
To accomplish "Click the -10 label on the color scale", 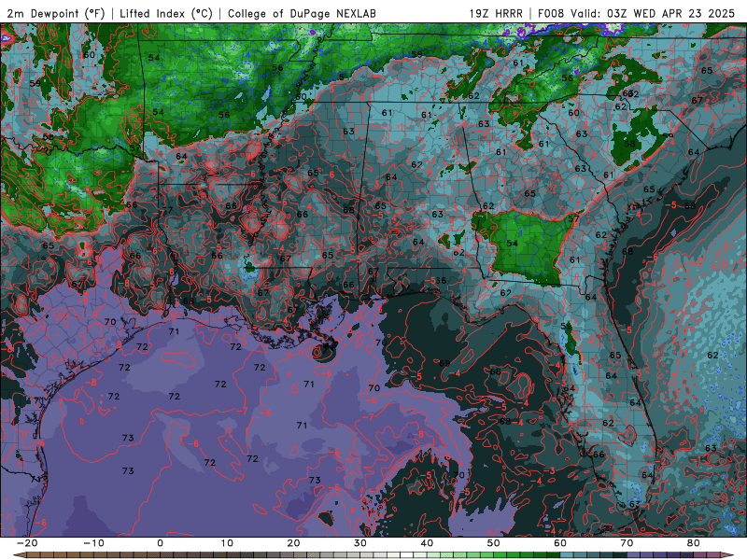I will [x=94, y=543].
